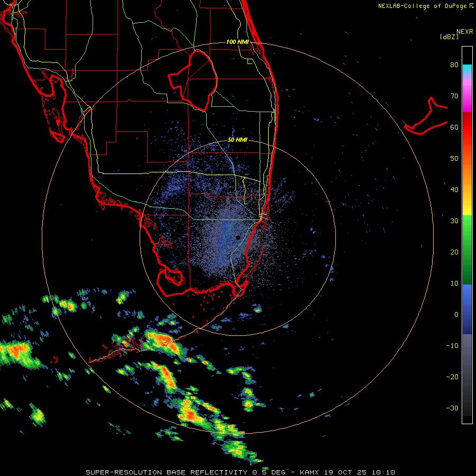Click the positive 10 value on the dBZ scale
Image resolution: width=476 pixels, height=476 pixels.
click(x=454, y=283)
